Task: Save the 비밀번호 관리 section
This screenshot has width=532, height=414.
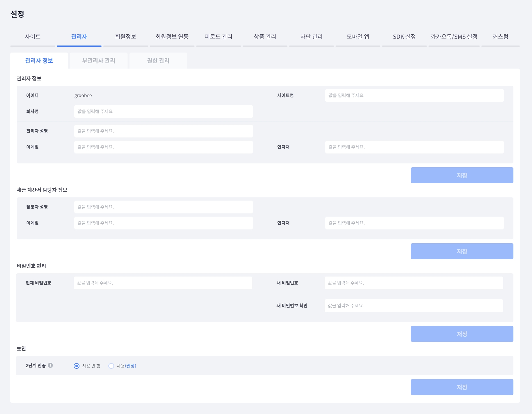Action: 462,334
